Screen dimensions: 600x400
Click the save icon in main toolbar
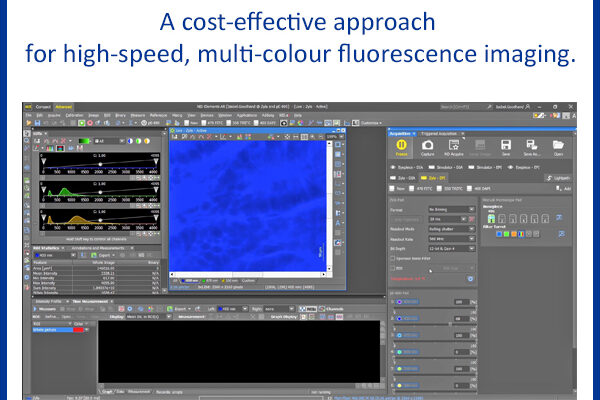(37, 123)
